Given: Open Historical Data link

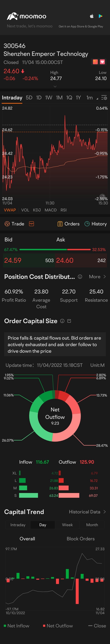Looking at the screenshot, I should pos(87,512).
